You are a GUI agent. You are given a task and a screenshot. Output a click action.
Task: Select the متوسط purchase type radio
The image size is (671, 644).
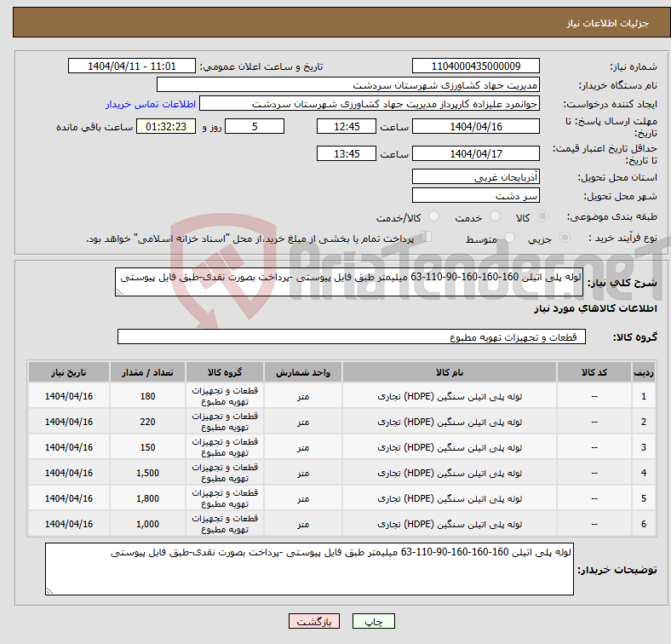point(510,237)
